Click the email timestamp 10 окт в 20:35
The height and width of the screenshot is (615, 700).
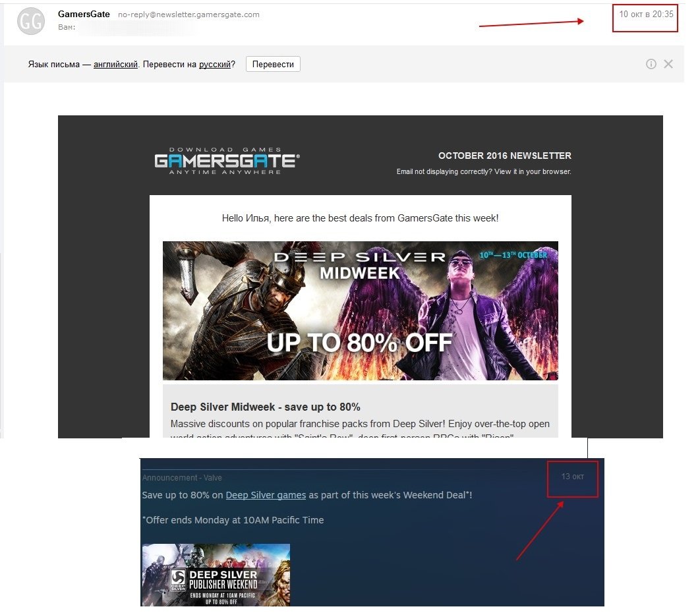coord(646,15)
